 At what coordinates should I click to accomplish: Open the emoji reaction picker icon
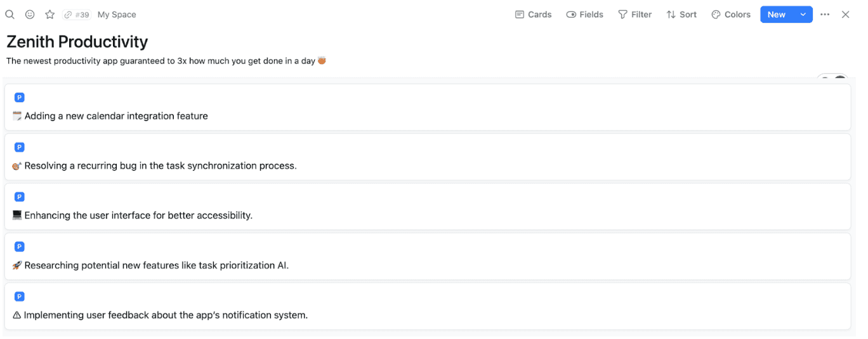tap(30, 15)
